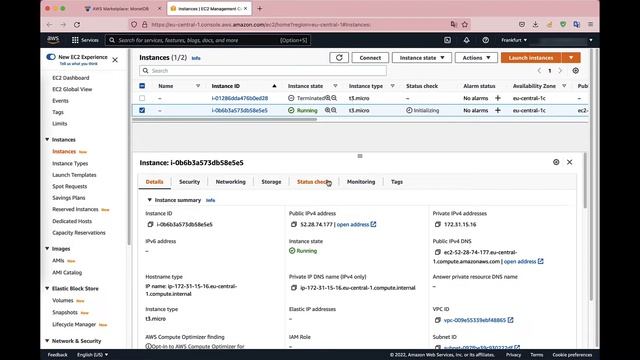640x360 pixels.
Task: Open a new browser tab
Action: (260, 9)
